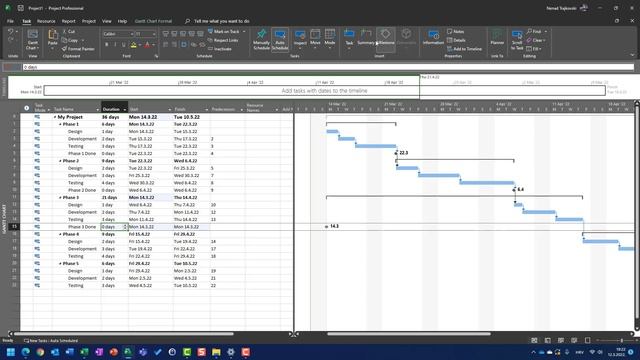Collapse the Phase 5 group

[60, 264]
